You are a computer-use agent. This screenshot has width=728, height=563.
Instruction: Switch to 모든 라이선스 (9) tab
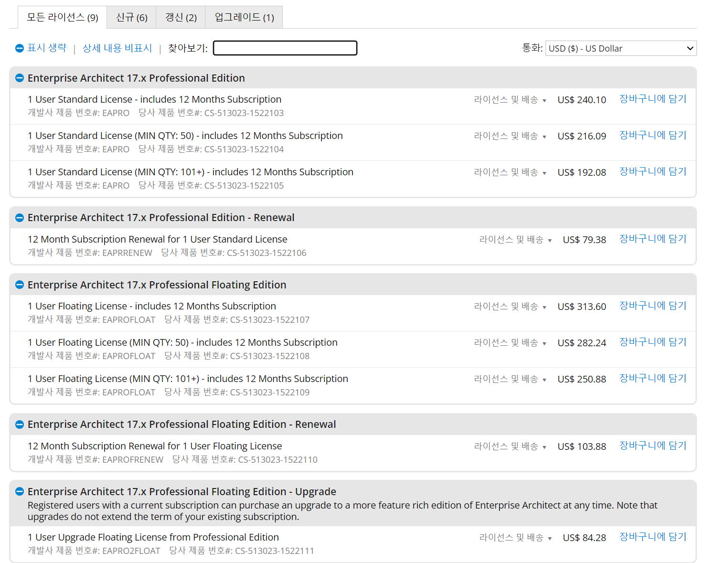62,17
